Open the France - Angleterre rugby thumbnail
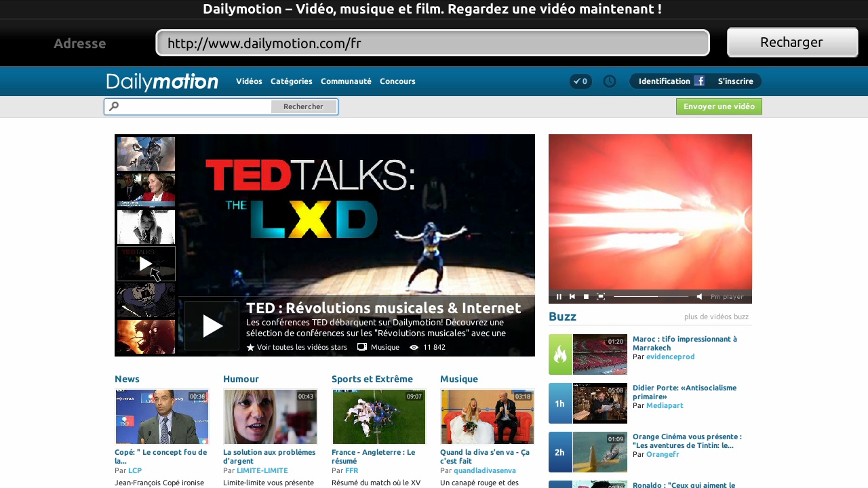 click(x=379, y=417)
